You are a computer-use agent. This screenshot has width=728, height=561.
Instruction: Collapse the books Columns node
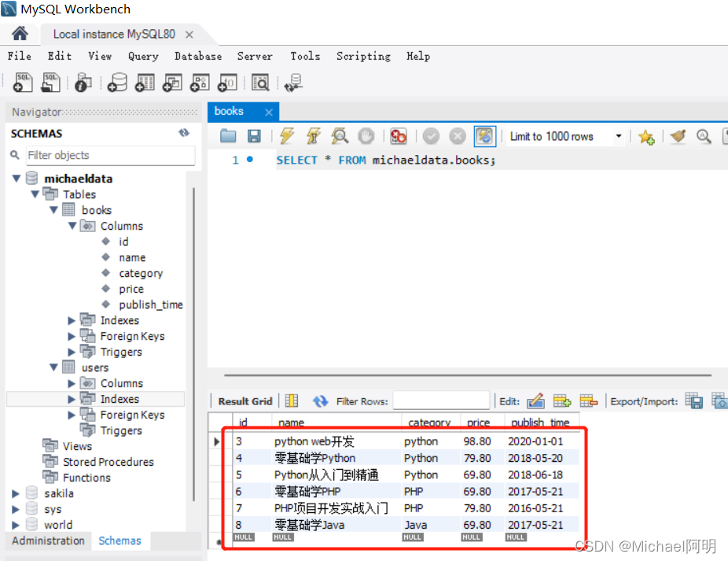pyautogui.click(x=72, y=226)
